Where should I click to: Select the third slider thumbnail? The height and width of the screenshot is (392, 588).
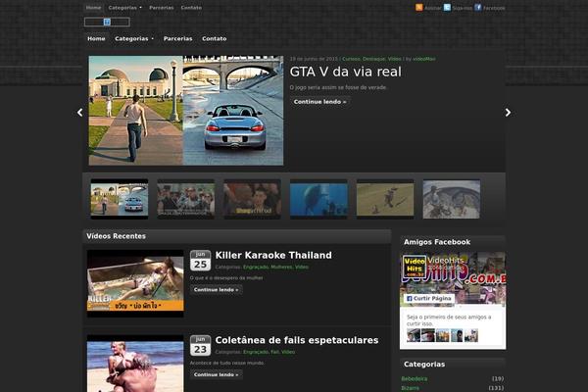253,199
